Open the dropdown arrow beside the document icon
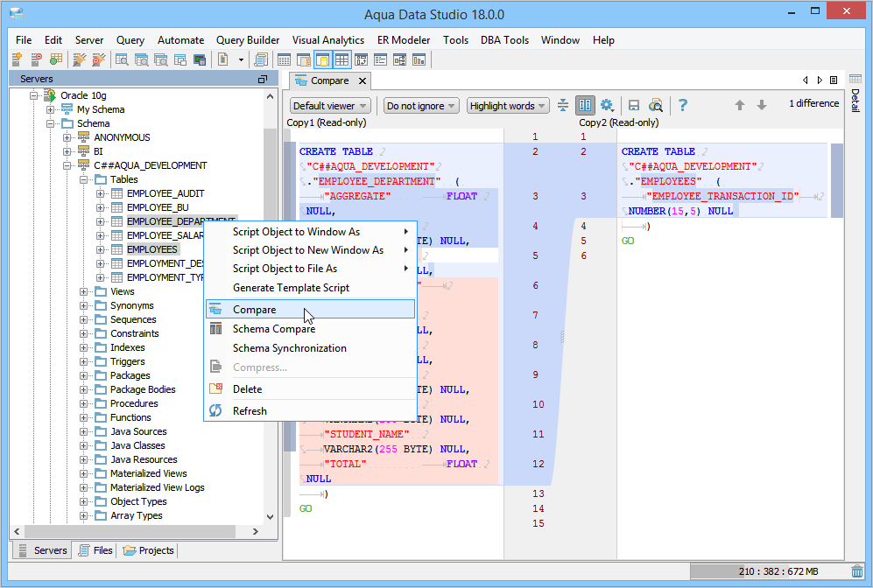The height and width of the screenshot is (588, 873). pos(241,59)
